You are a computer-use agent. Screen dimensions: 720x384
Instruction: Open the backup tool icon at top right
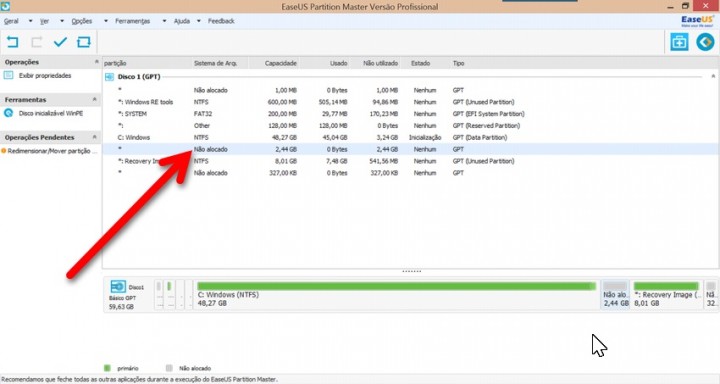pyautogui.click(x=679, y=42)
